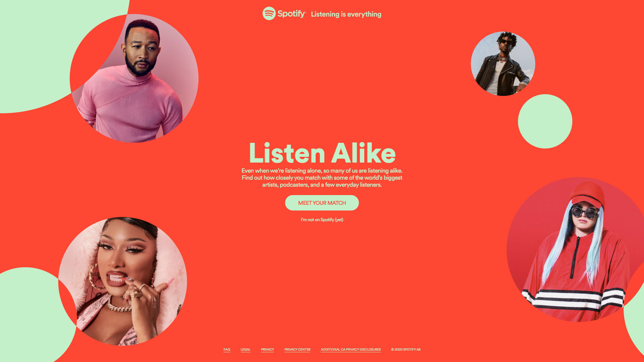Click the MEET YOUR MATCH button
The width and height of the screenshot is (644, 362).
click(x=322, y=203)
